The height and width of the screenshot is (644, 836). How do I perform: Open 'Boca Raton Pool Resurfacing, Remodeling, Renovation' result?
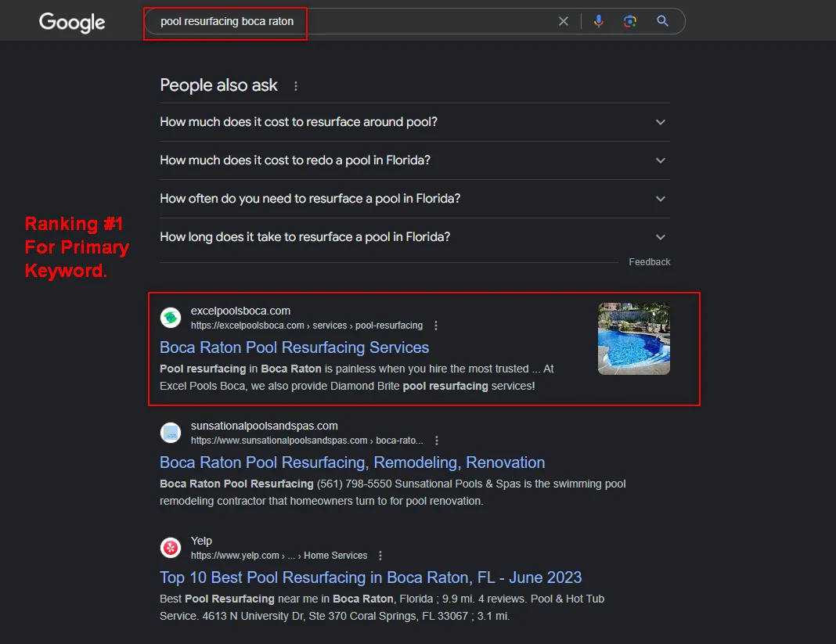[x=352, y=462]
